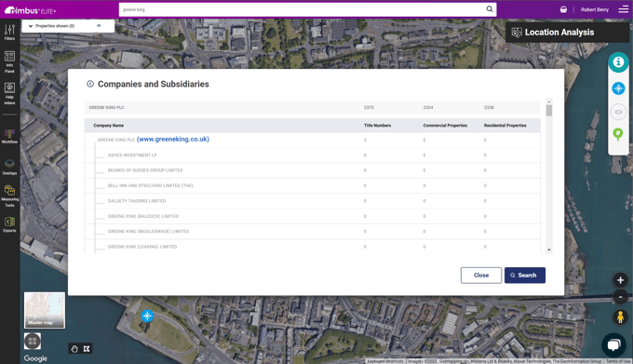Open Measuring Tools
This screenshot has height=364, width=633.
click(9, 195)
